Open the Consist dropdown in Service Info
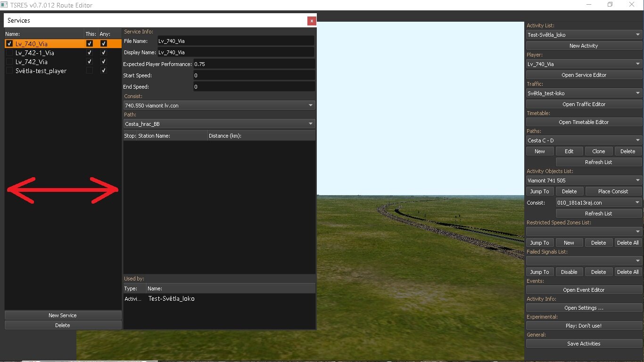The width and height of the screenshot is (644, 362). pyautogui.click(x=219, y=106)
